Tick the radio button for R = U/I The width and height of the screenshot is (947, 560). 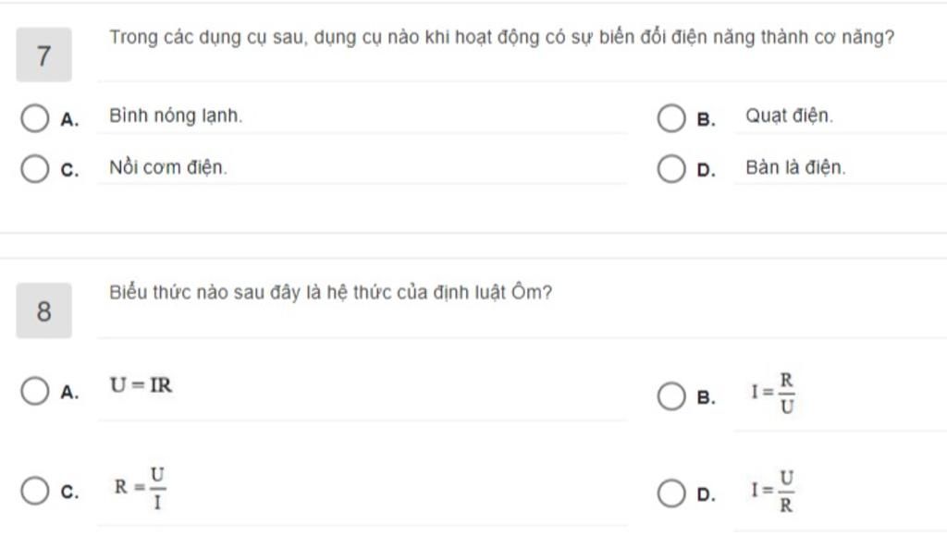pyautogui.click(x=34, y=491)
